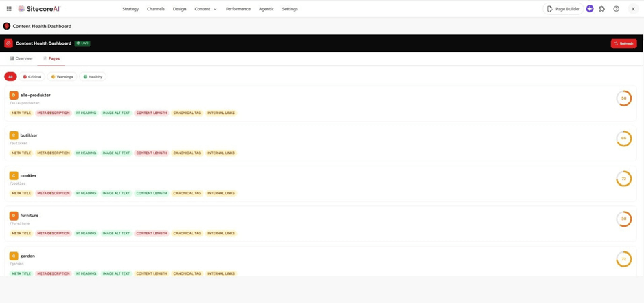This screenshot has height=303, width=644.
Task: Click META TITLE tag on garden
Action: pyautogui.click(x=21, y=273)
